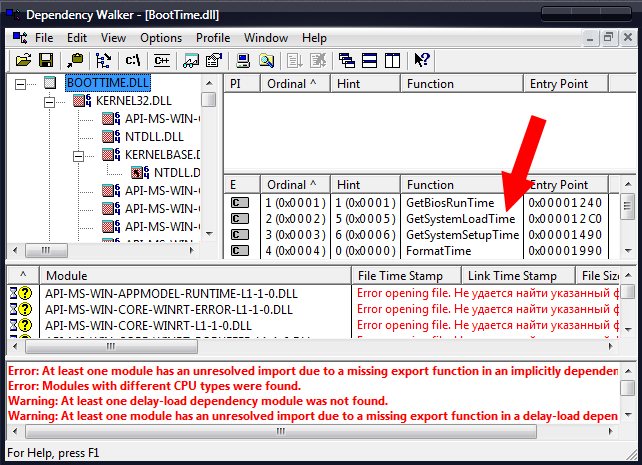Click ordinal cell 2 (0x0002)
Viewport: 642px width, 465px height.
295,219
